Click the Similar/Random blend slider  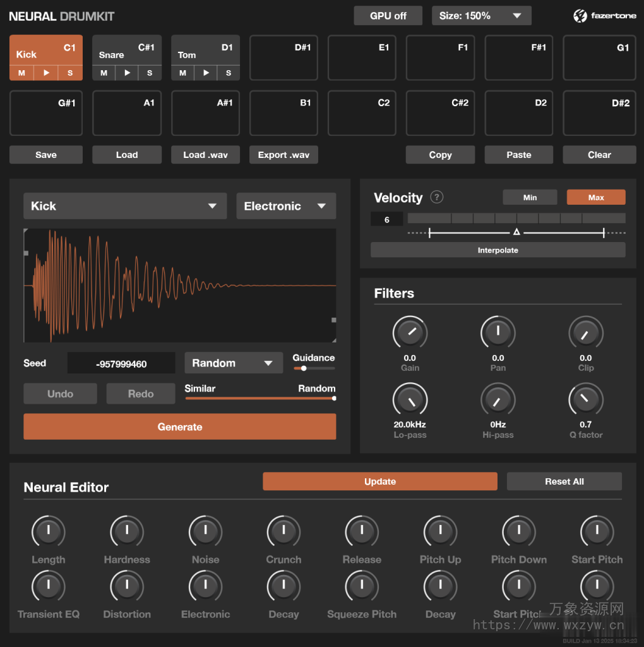260,399
